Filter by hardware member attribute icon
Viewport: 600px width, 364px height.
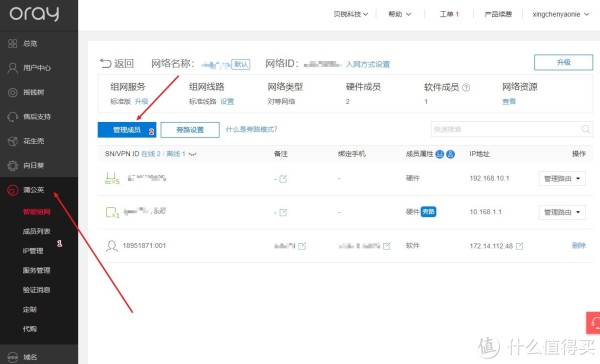tap(440, 154)
